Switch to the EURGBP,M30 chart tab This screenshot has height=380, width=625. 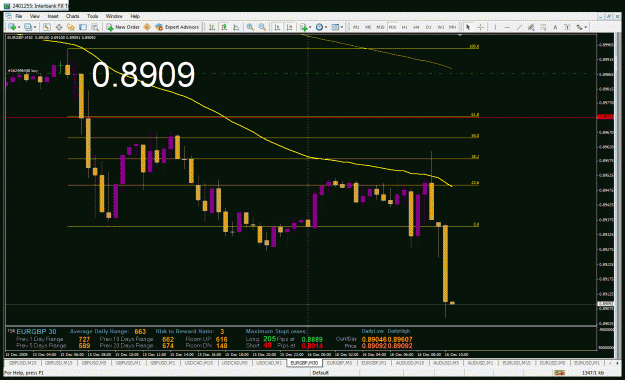304,363
